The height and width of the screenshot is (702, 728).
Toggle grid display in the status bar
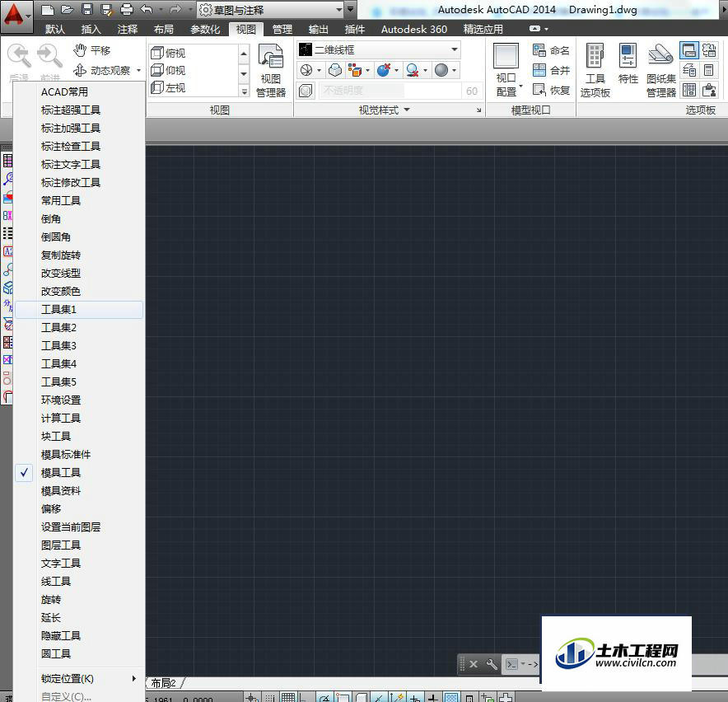point(287,698)
